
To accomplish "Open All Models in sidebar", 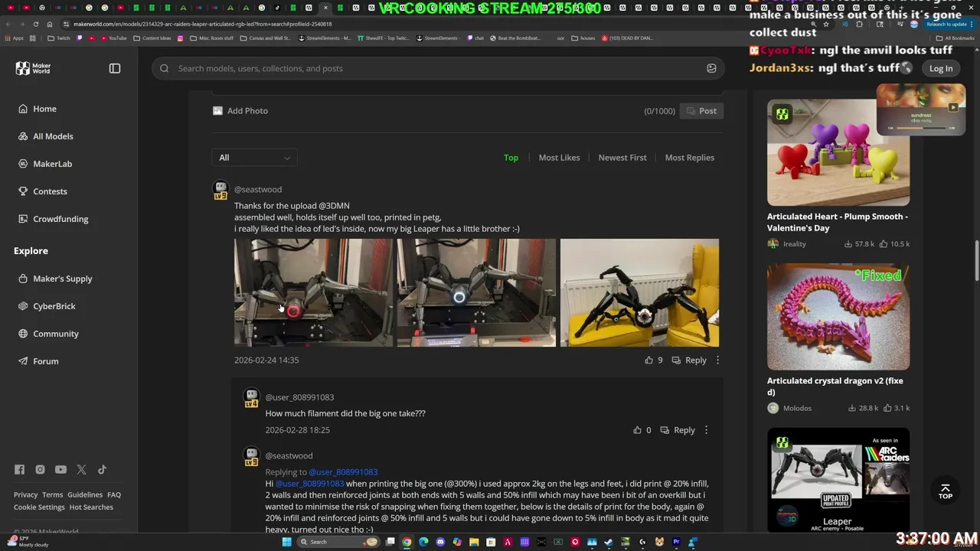I will point(53,136).
